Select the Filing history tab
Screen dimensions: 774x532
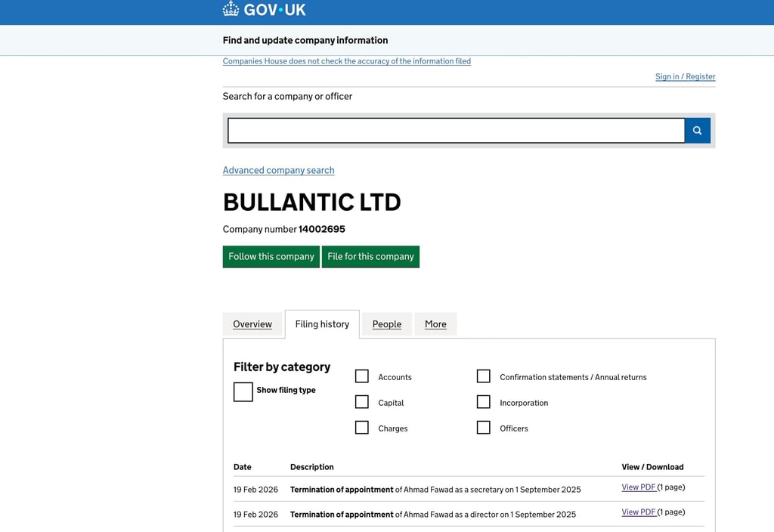pos(322,324)
